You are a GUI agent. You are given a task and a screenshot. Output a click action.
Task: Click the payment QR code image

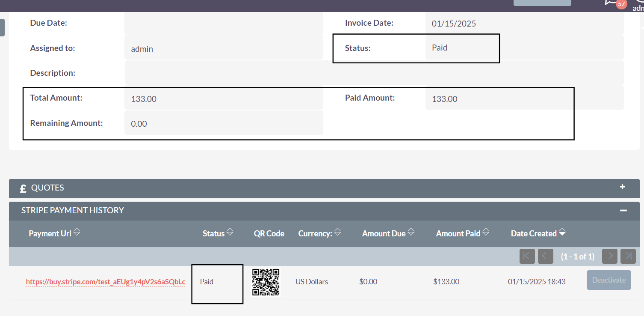(266, 282)
